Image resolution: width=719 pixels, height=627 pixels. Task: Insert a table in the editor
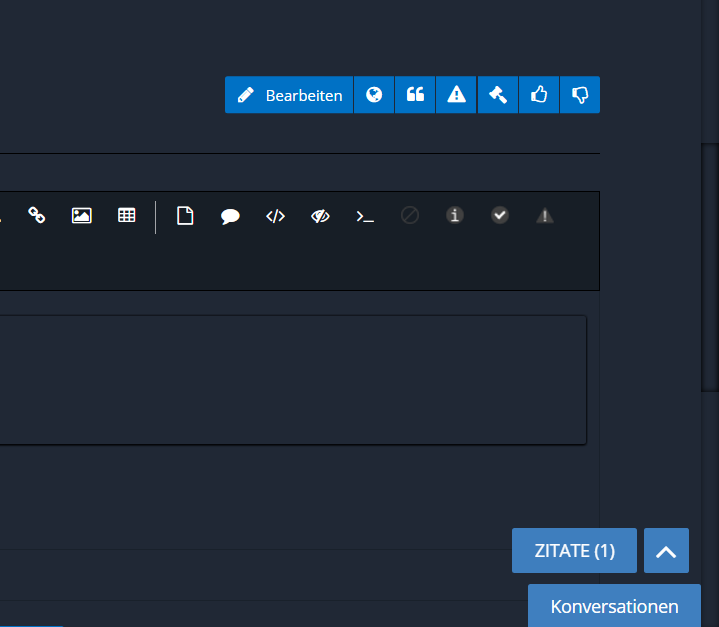tap(127, 215)
